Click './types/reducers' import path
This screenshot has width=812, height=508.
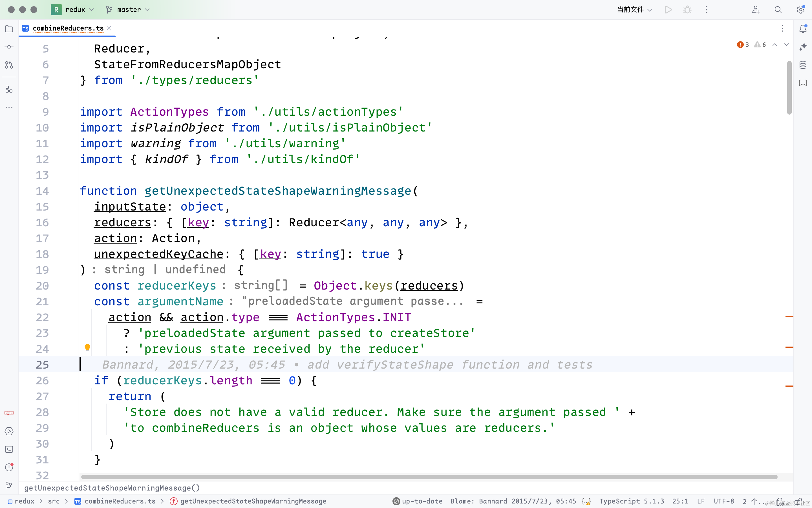coord(195,80)
